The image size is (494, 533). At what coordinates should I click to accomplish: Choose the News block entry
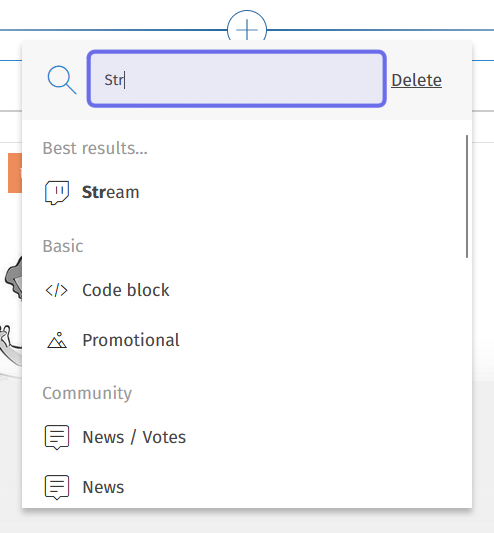click(x=247, y=487)
